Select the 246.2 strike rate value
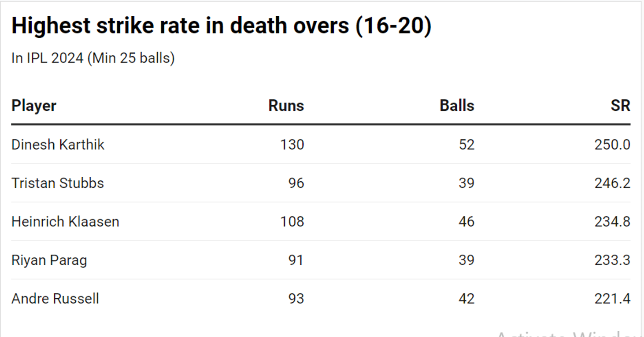The width and height of the screenshot is (644, 337). 612,183
